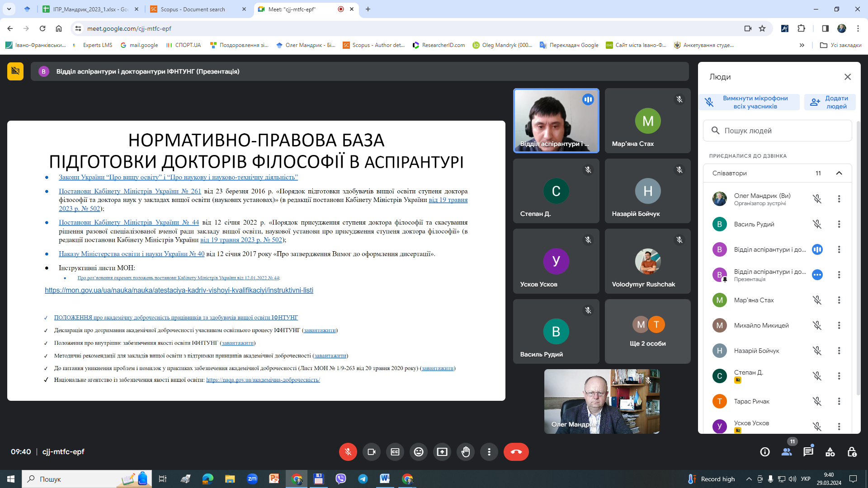The width and height of the screenshot is (868, 488).
Task: Click the Вимкнути мікрофони всіх учасників button
Action: [x=749, y=102]
